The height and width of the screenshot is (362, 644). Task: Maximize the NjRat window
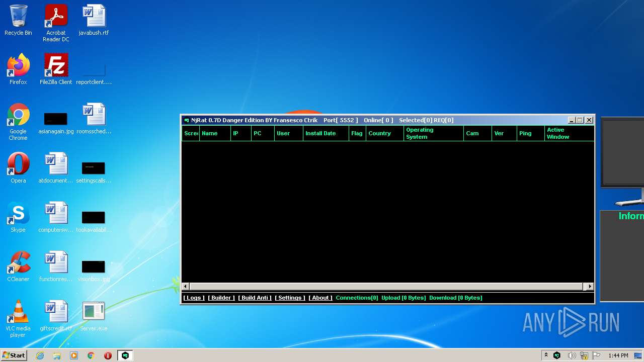[x=580, y=120]
